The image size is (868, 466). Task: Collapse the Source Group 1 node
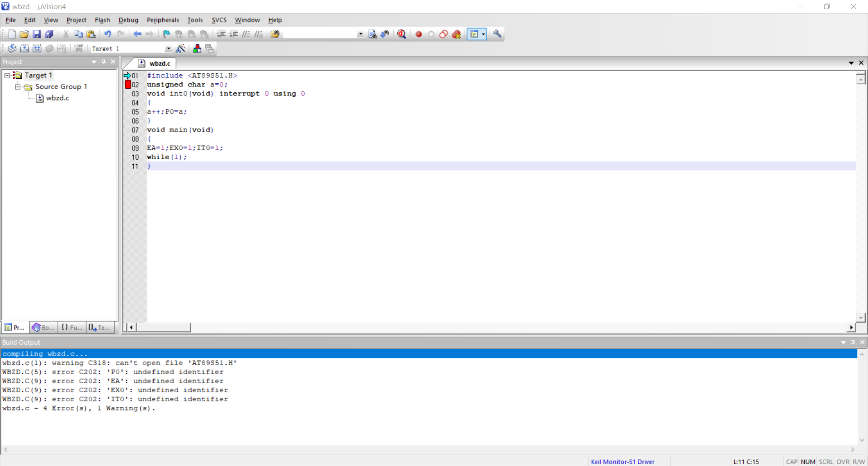18,86
